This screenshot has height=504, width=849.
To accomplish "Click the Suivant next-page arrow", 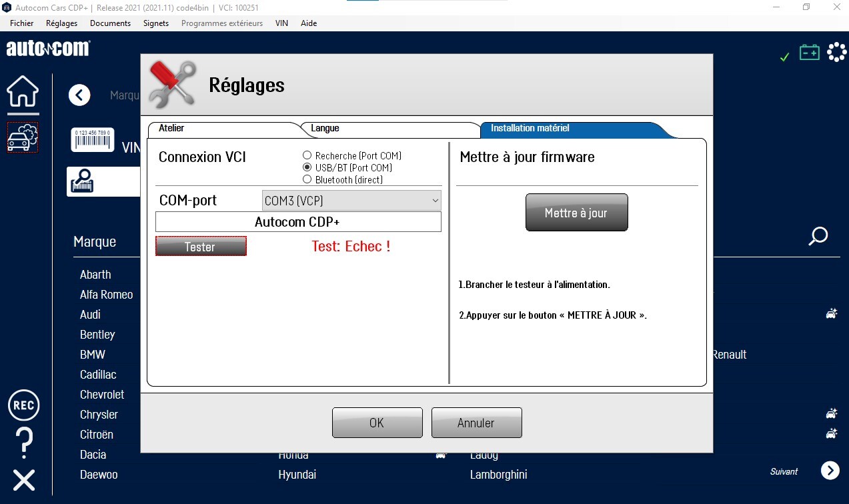I will coord(830,471).
